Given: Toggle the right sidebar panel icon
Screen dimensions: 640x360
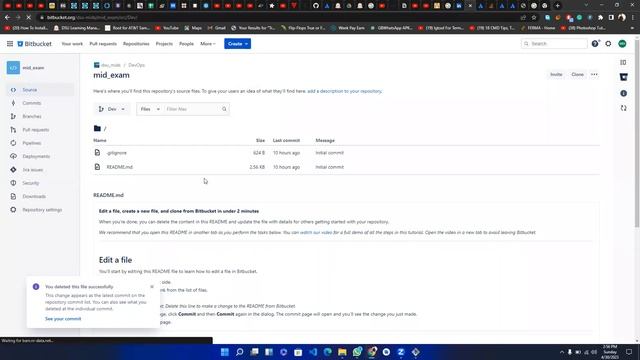Looking at the screenshot, I should coord(623,62).
